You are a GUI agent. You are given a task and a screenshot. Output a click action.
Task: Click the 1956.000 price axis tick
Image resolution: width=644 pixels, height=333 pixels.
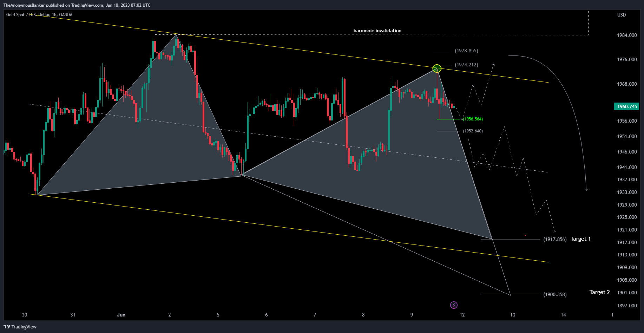627,121
